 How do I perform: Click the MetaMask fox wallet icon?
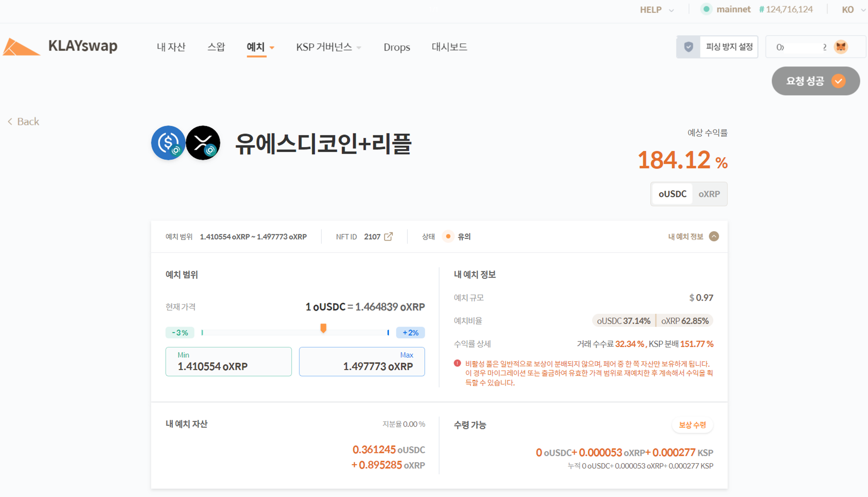841,47
